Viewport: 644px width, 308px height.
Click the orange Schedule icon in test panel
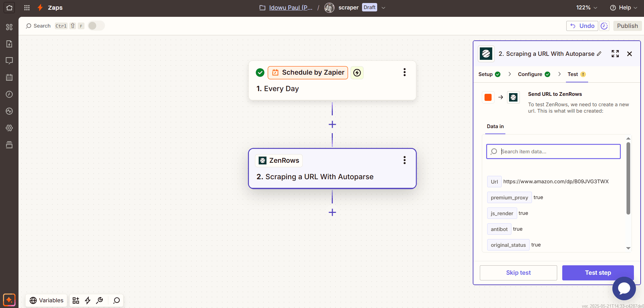point(488,98)
